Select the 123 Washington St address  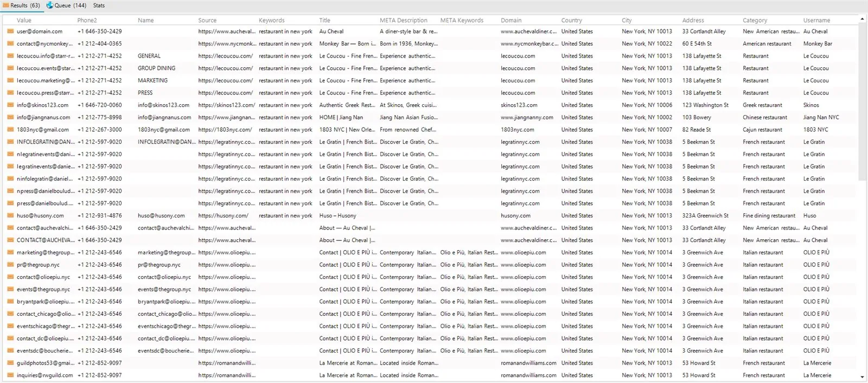click(x=705, y=105)
